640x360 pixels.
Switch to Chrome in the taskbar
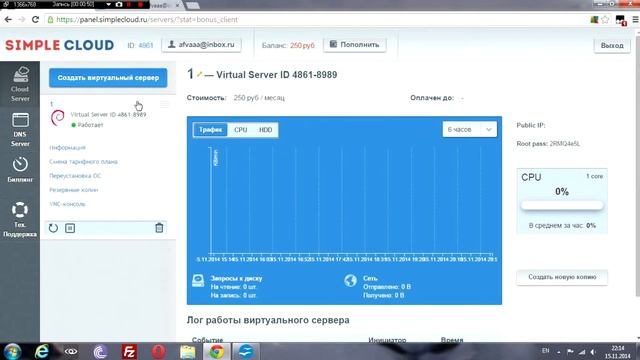pos(217,351)
